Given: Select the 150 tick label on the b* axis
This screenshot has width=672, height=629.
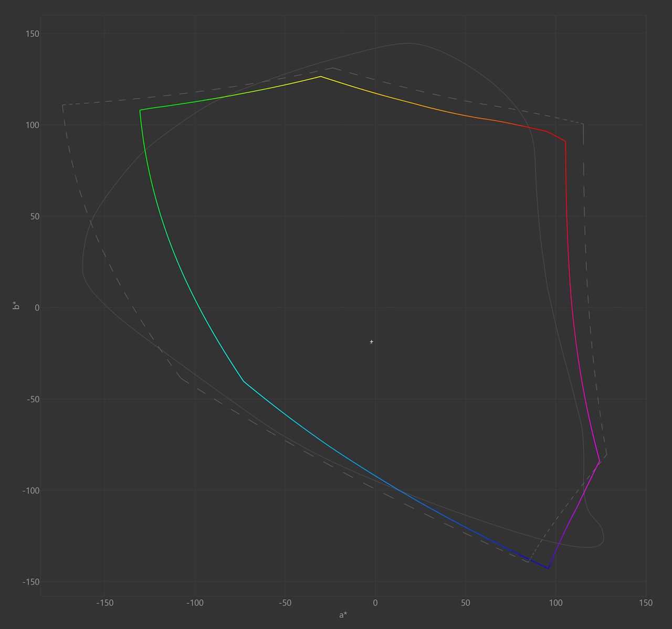Looking at the screenshot, I should coord(33,34).
